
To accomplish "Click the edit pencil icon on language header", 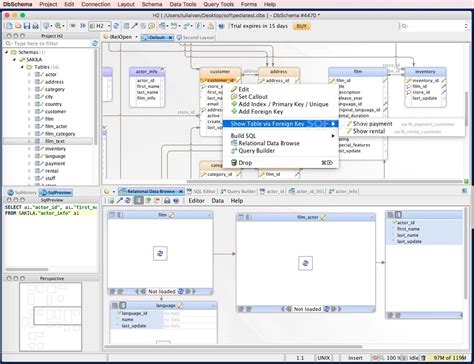I will pos(180,305).
